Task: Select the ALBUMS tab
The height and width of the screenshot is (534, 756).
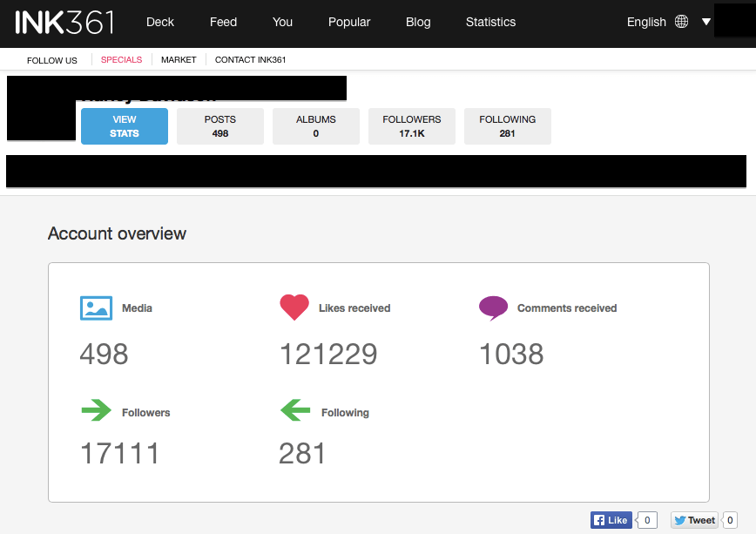Action: pos(315,125)
